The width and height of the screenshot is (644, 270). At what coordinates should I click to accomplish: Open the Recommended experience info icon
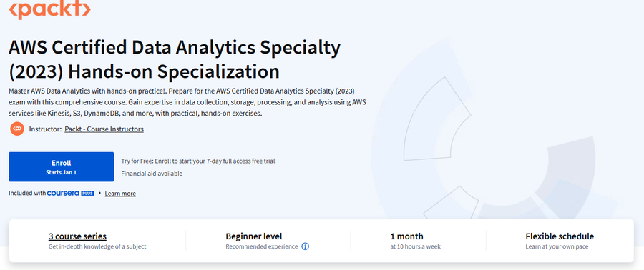click(x=305, y=246)
